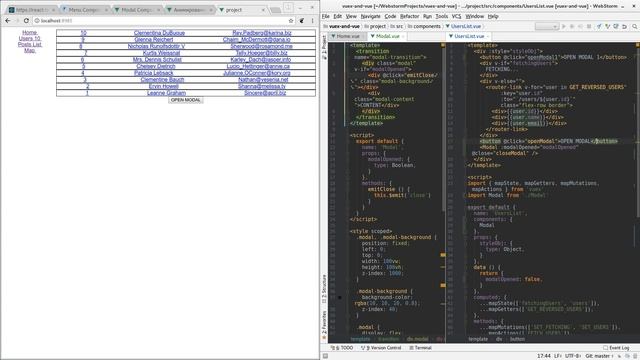Stop the running process in WebStorm toolbar
Screen dimensions: 640x360
pos(589,26)
